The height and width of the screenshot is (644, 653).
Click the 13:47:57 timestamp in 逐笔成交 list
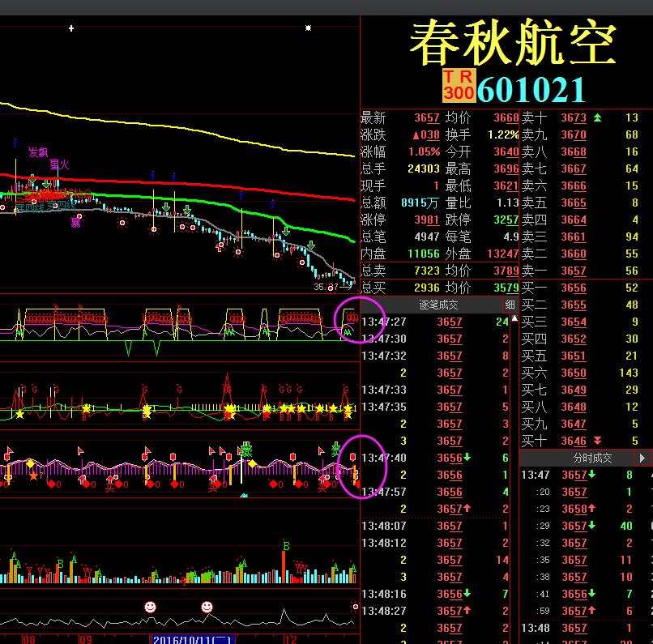[383, 492]
